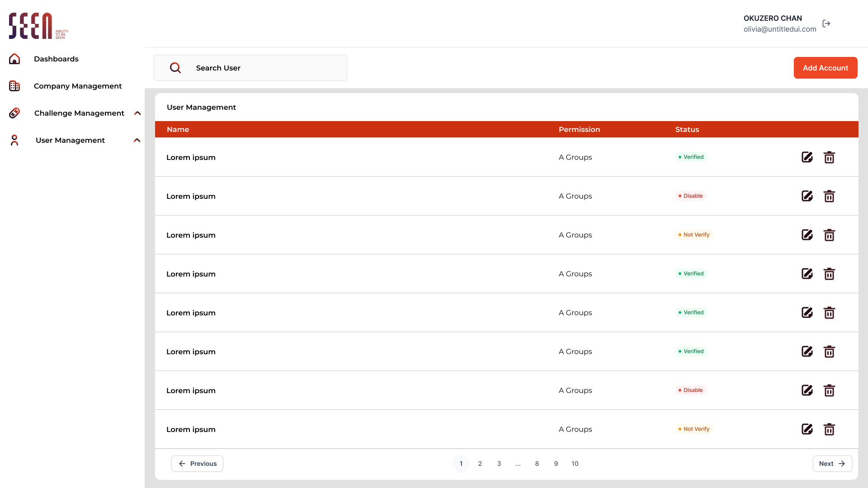Click edit icon in last table row
The width and height of the screenshot is (868, 488).
[x=807, y=429]
